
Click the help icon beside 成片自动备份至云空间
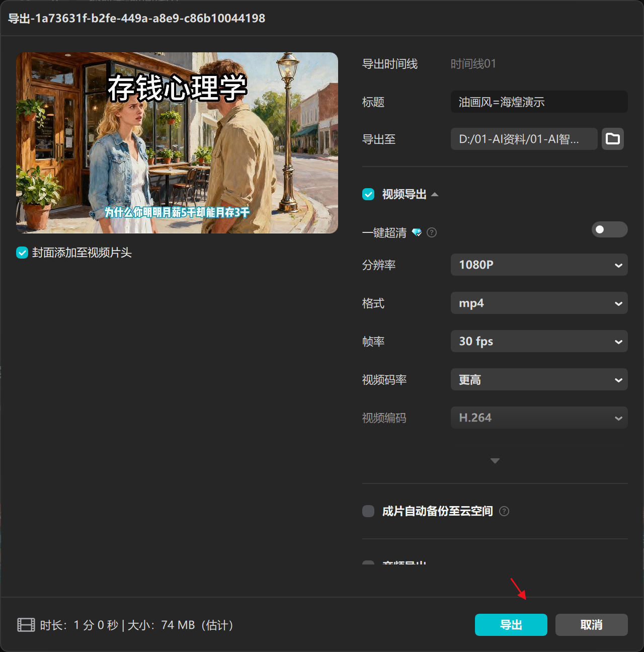(x=504, y=511)
